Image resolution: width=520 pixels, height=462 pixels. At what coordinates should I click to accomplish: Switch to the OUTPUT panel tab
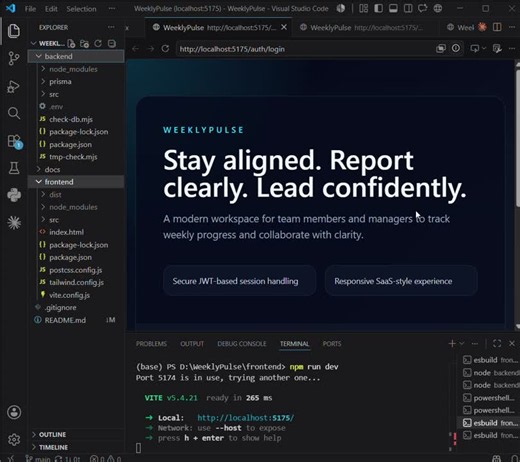pyautogui.click(x=192, y=344)
